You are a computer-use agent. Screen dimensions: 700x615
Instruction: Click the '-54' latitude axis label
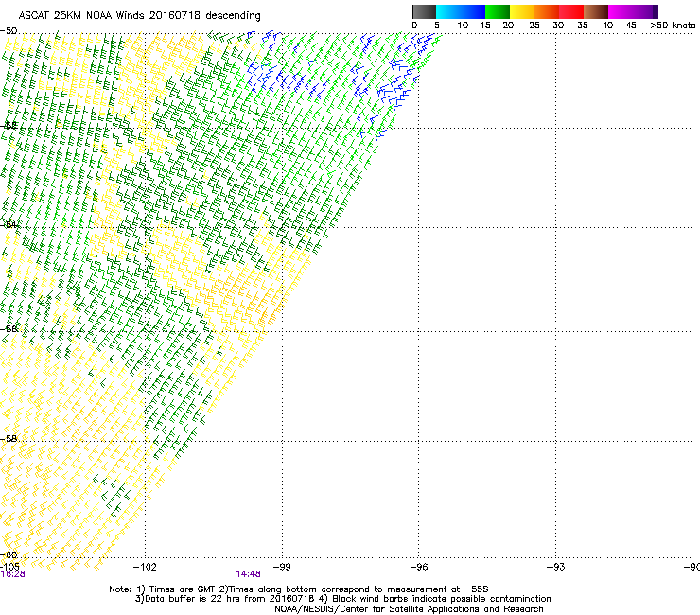tap(9, 224)
